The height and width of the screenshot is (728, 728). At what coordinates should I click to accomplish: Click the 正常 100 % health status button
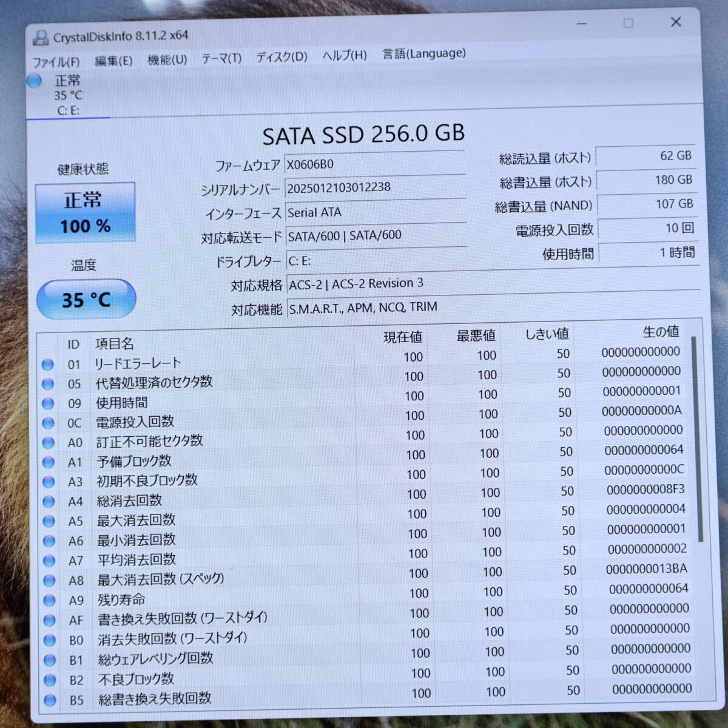(85, 212)
